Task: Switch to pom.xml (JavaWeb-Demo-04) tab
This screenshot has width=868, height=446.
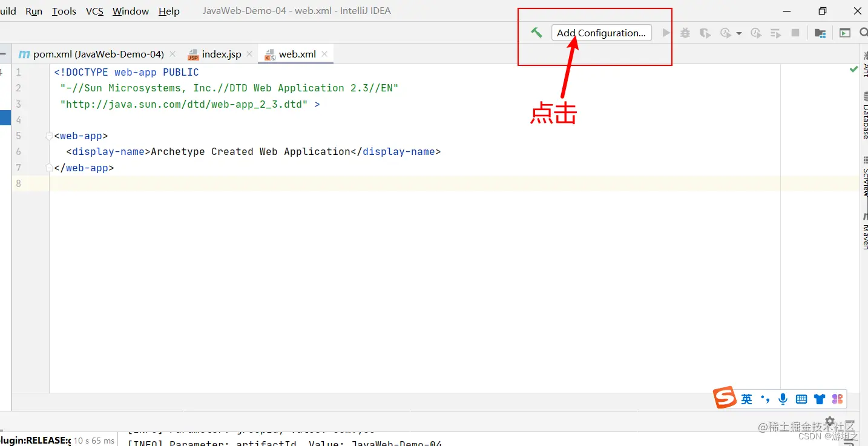Action: pos(98,54)
